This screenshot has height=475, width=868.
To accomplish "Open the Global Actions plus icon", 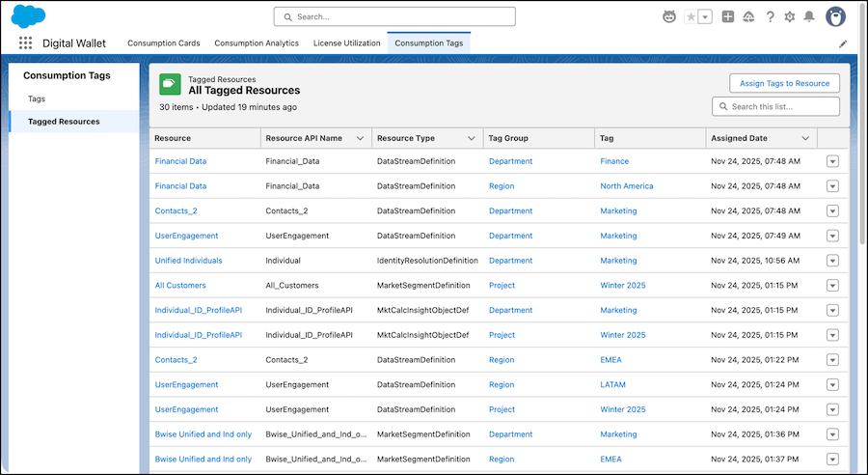I will pos(728,16).
